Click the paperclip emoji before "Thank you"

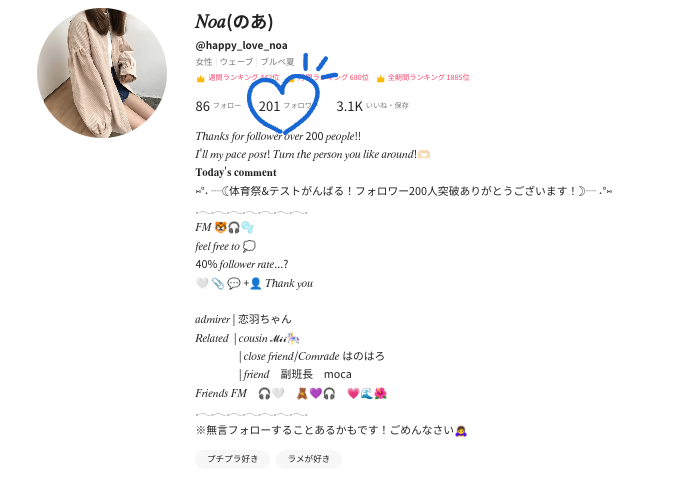[218, 283]
